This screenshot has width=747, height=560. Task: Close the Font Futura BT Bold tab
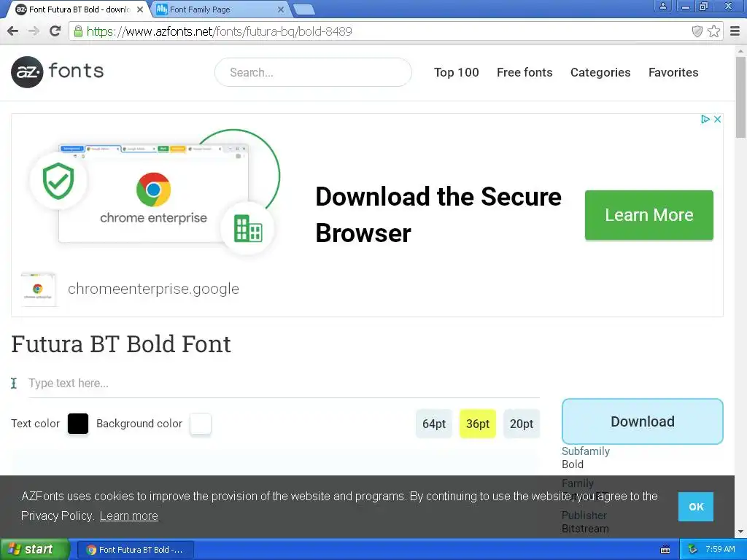pyautogui.click(x=140, y=9)
